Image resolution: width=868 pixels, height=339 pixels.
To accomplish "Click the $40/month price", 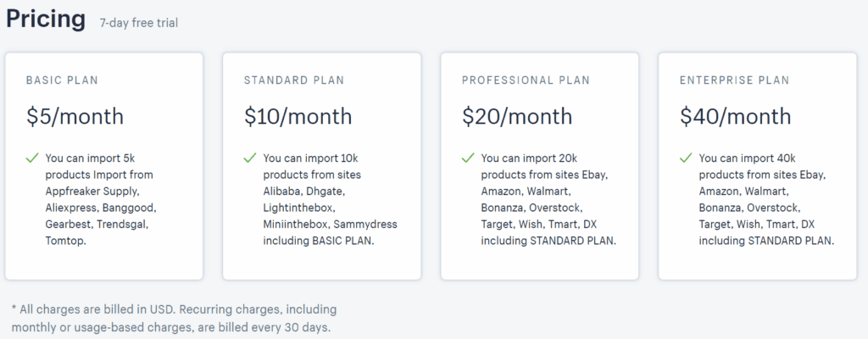I will click(735, 116).
